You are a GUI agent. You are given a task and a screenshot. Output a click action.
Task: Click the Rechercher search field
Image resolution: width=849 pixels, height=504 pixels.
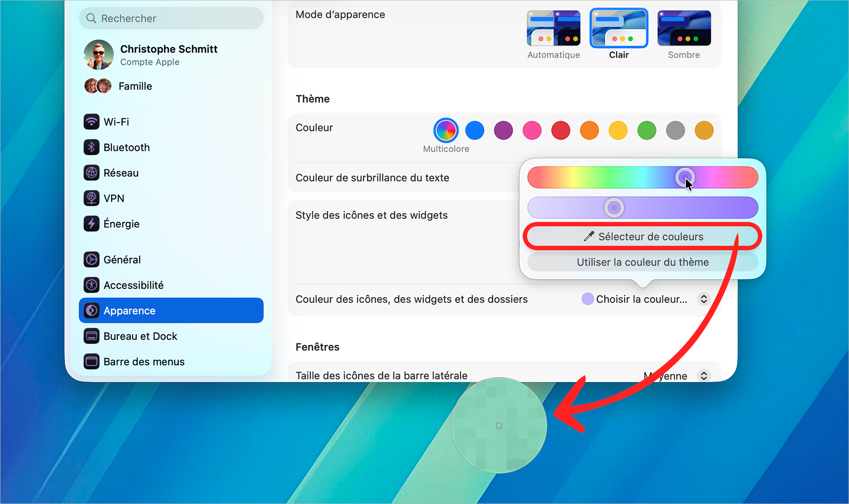tap(171, 18)
